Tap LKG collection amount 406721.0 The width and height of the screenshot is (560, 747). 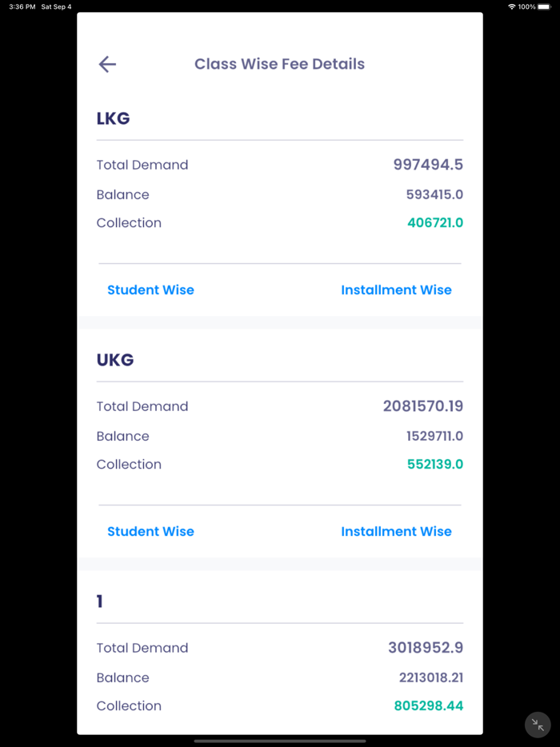(x=435, y=223)
